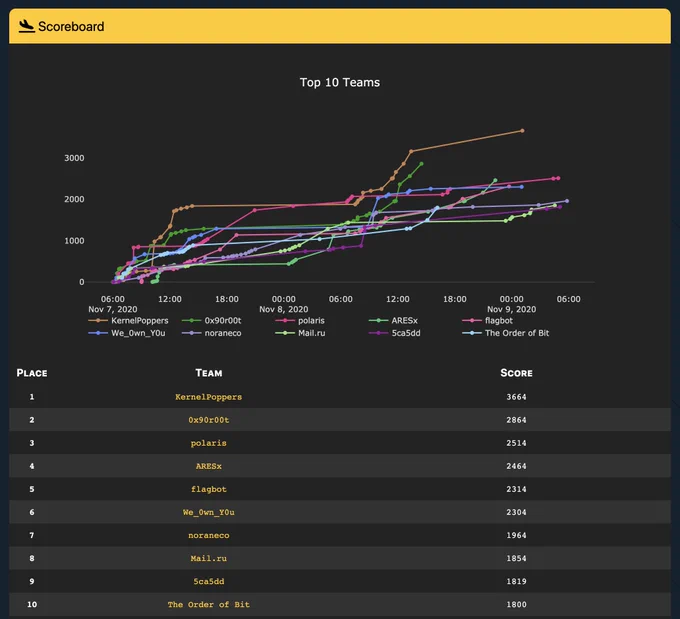Open flagbot team link in table

[209, 489]
